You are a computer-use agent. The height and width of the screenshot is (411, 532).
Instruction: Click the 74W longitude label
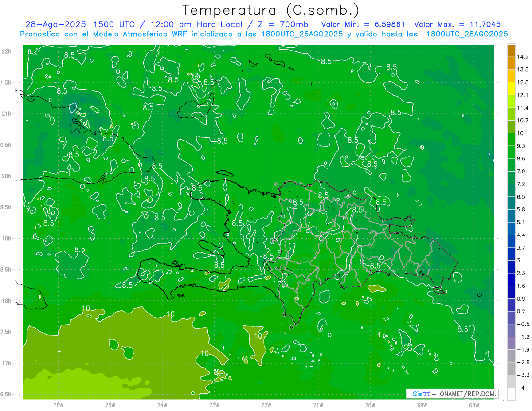[162, 405]
